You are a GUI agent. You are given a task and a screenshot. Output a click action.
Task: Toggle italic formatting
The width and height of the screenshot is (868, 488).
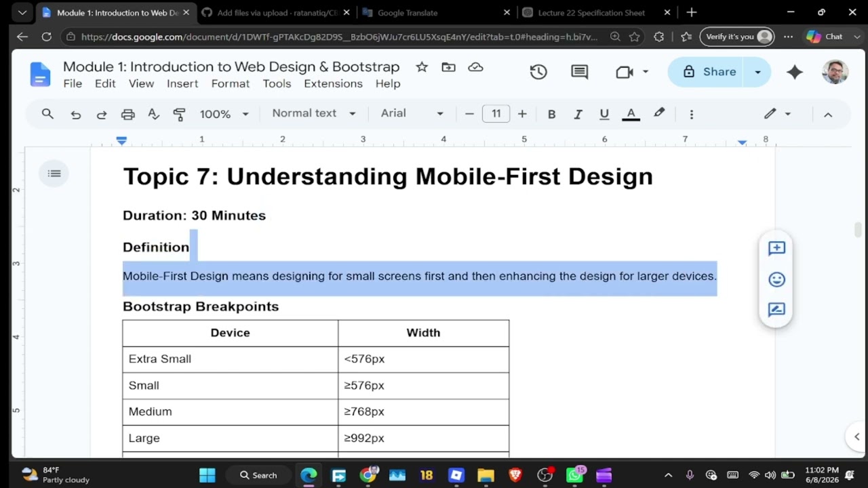(578, 115)
